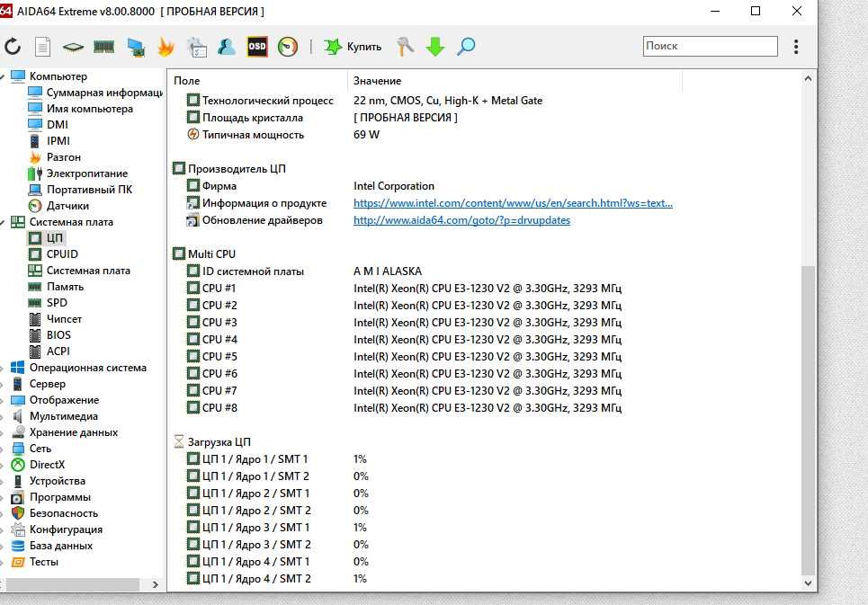Image resolution: width=868 pixels, height=605 pixels.
Task: Expand the Сервер node
Action: click(x=2, y=384)
